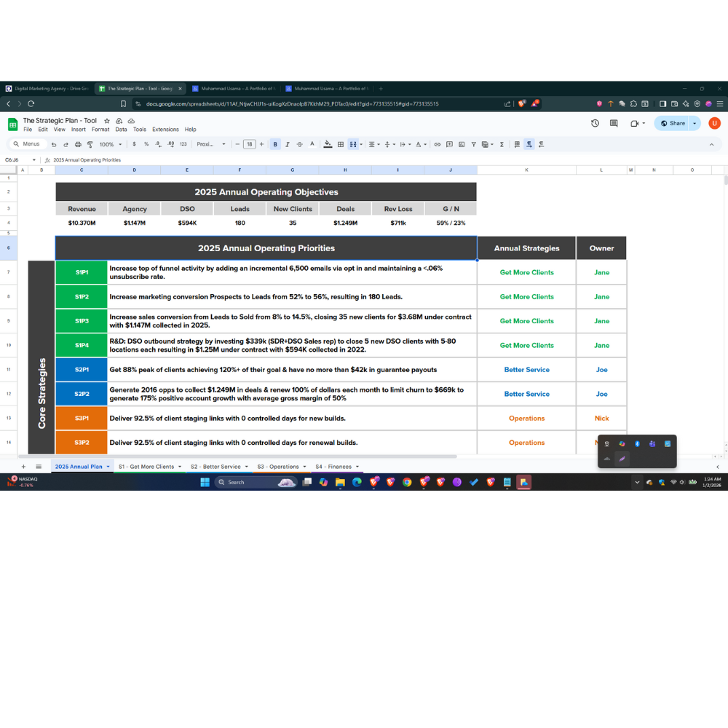728x728 pixels.
Task: Click the Functions sigma icon
Action: 502,144
